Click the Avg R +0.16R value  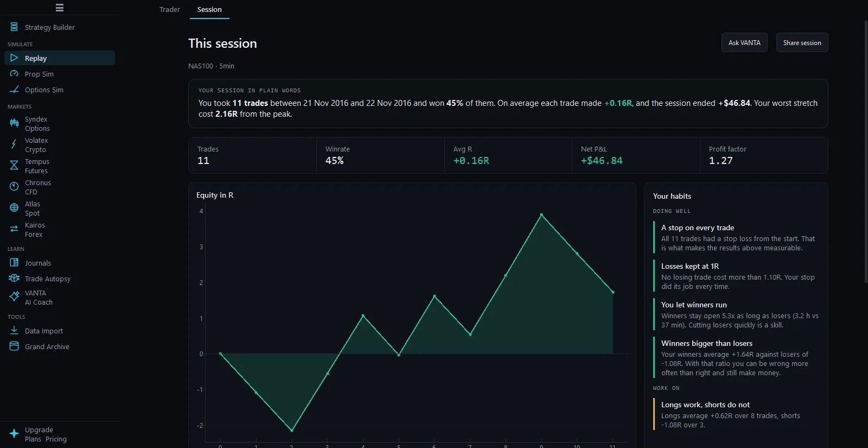coord(471,161)
